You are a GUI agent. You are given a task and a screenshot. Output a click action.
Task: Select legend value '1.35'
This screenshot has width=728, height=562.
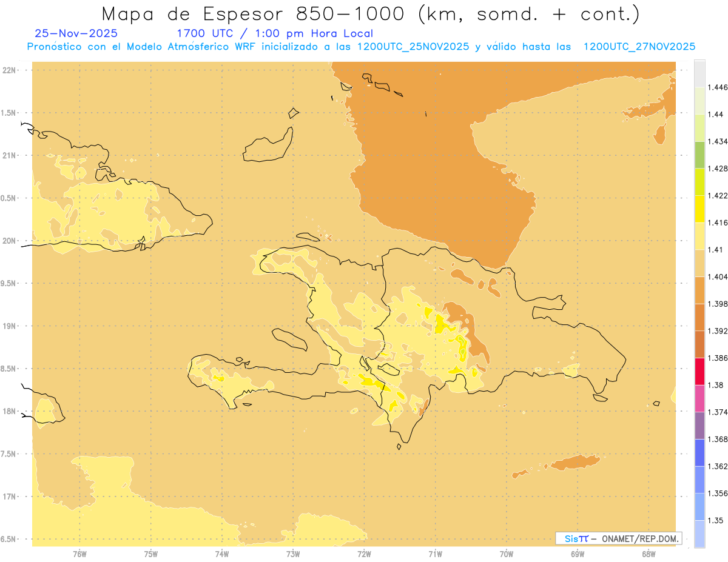[716, 520]
